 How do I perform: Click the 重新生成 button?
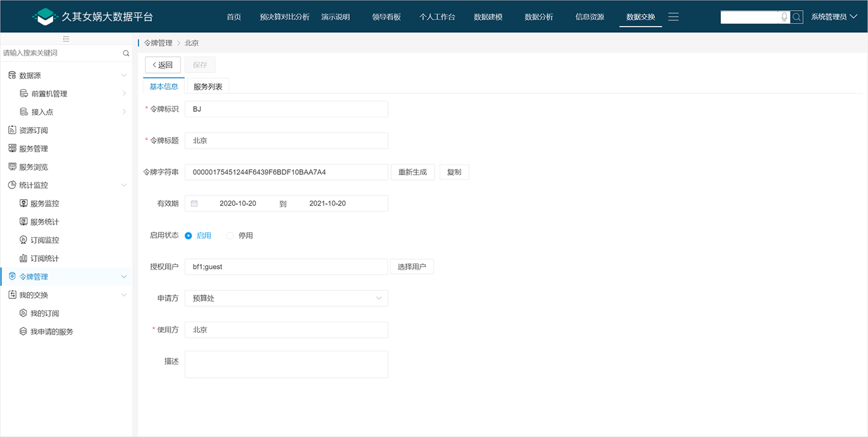pyautogui.click(x=412, y=172)
